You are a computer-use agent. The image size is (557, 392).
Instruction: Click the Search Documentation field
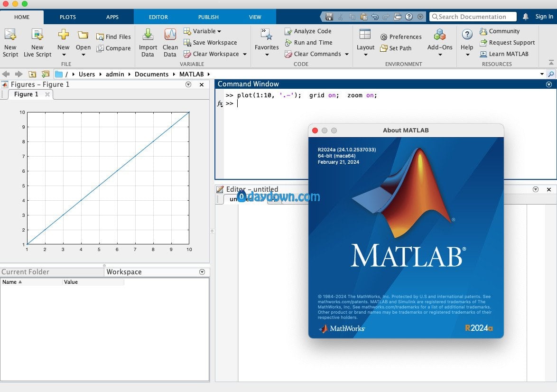[x=473, y=17]
